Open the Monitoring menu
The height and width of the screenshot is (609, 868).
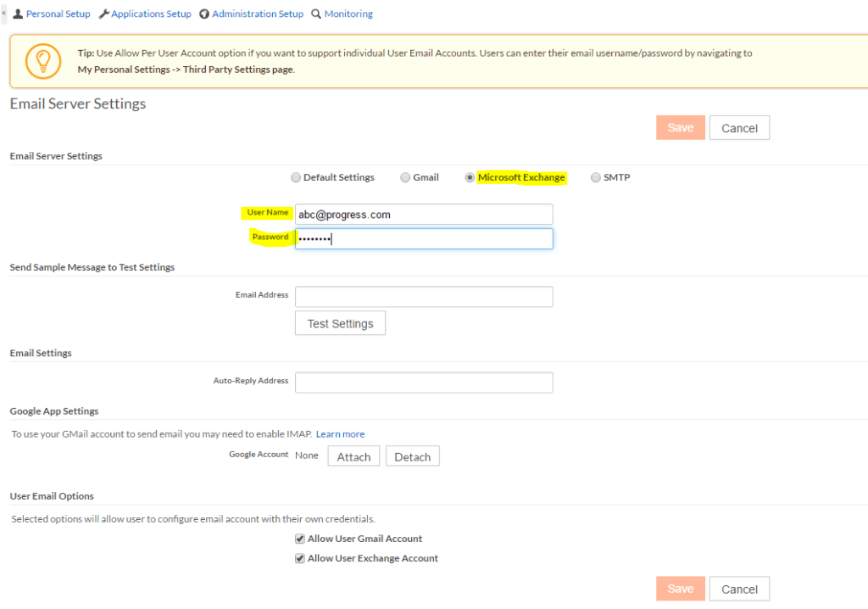coord(342,14)
